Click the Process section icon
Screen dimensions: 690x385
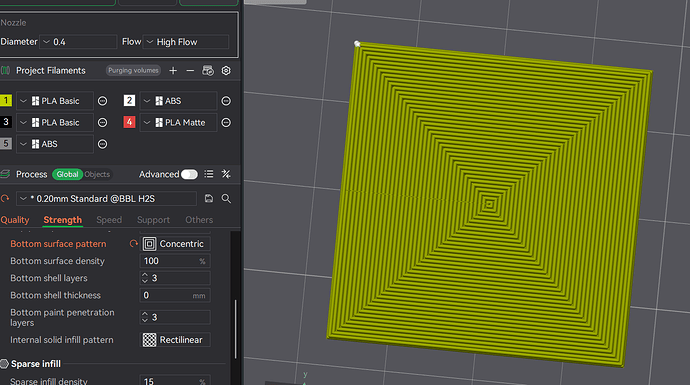5,174
